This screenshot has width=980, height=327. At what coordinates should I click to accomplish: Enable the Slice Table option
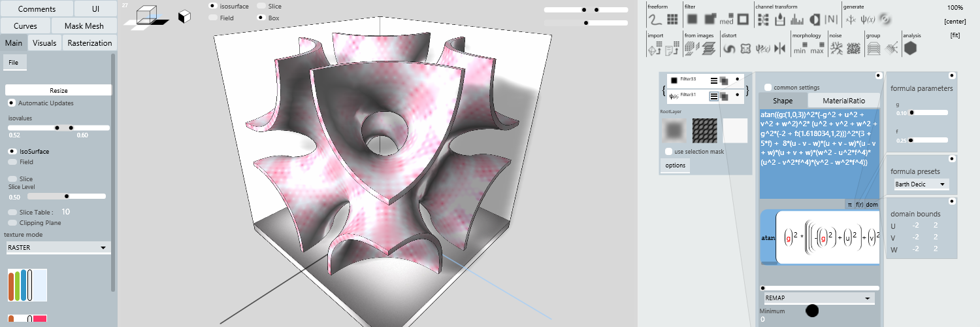click(x=11, y=212)
